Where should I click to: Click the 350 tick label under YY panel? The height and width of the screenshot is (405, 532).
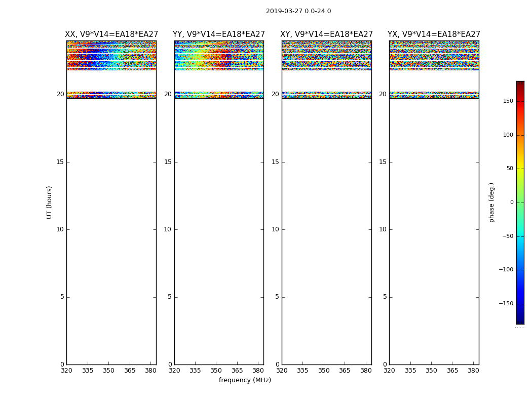click(216, 371)
